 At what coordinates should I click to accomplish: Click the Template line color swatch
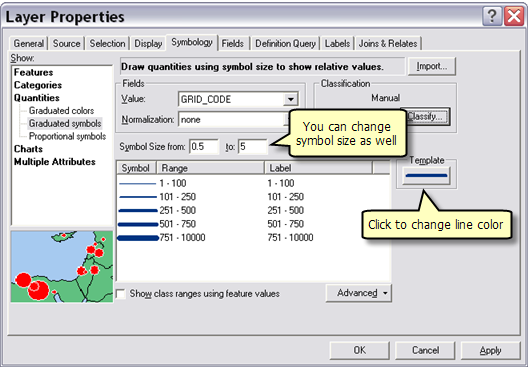426,175
